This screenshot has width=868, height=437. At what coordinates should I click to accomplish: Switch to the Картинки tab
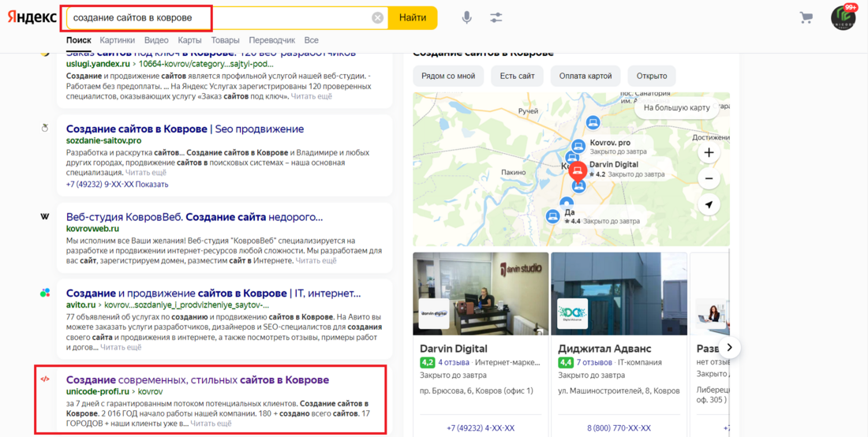click(x=118, y=40)
